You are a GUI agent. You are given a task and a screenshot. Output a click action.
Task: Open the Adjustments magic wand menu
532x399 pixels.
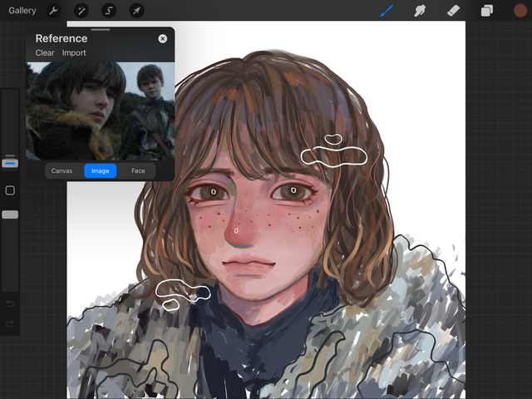[81, 11]
